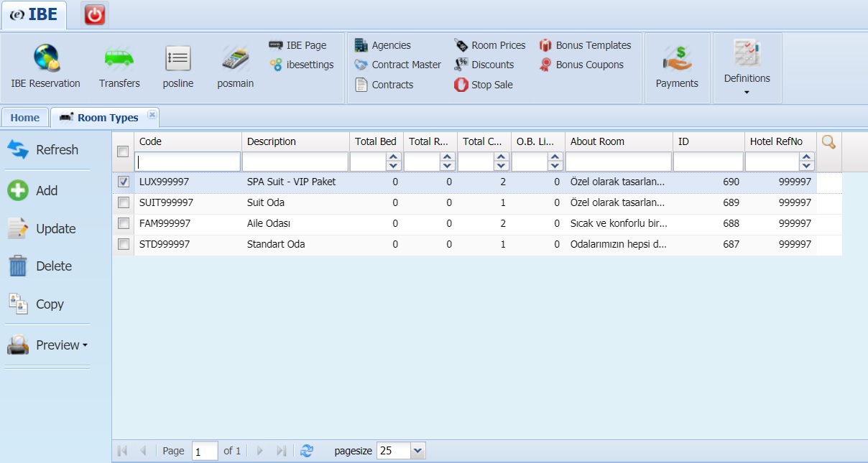Check the STD999997 row checkbox

pyautogui.click(x=123, y=244)
